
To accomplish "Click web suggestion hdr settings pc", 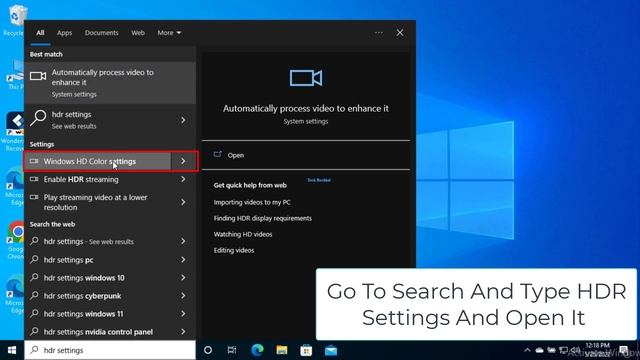I will (98, 260).
